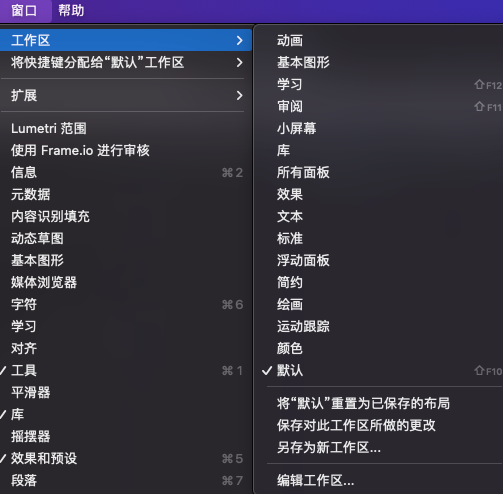Toggle the 信息 panel
503x494 pixels.
(x=126, y=172)
